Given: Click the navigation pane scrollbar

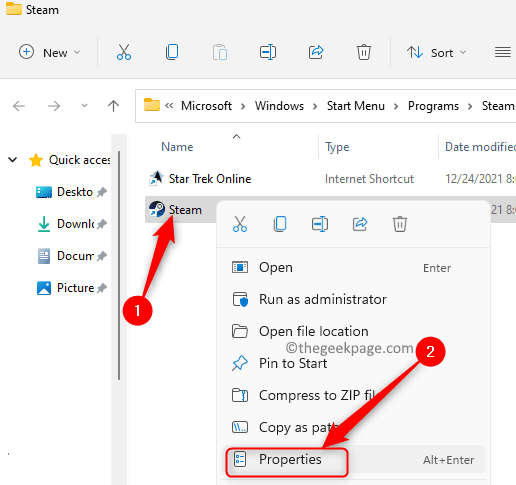Looking at the screenshot, I should click(x=119, y=266).
